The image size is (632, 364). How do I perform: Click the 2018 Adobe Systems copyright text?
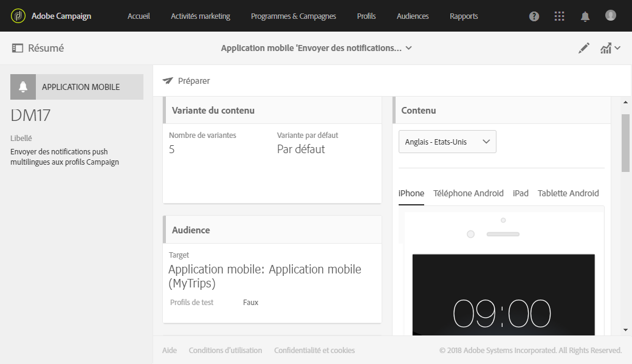(531, 350)
